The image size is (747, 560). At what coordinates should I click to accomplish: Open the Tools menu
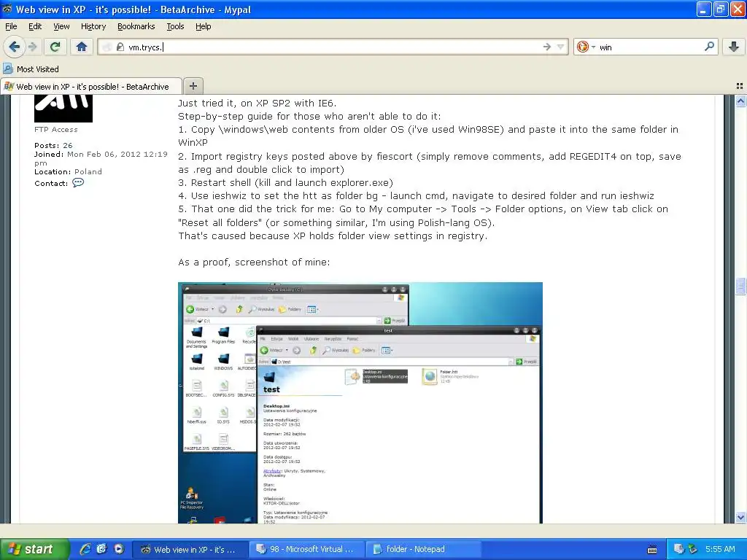175,26
